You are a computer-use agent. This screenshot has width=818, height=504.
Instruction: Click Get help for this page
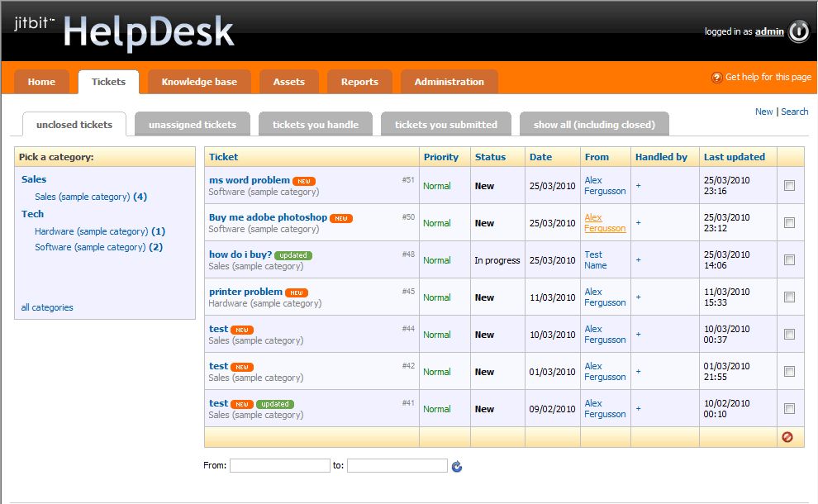click(768, 77)
